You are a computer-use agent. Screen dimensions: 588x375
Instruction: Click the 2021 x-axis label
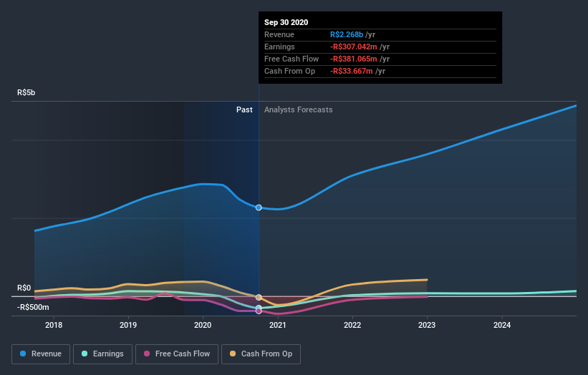pyautogui.click(x=278, y=325)
